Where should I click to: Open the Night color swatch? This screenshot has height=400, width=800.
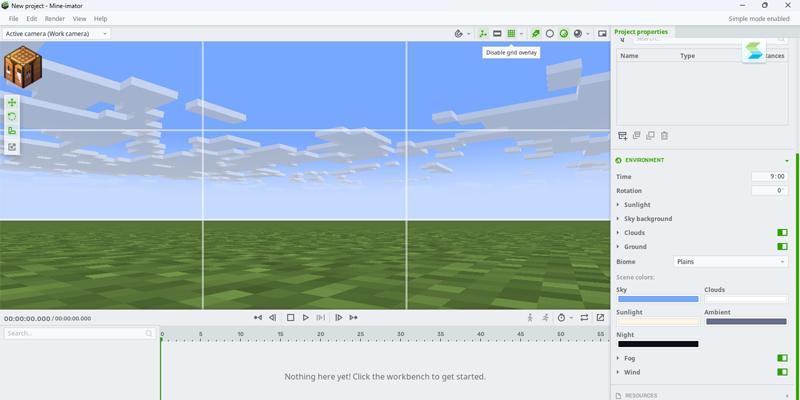pos(658,344)
